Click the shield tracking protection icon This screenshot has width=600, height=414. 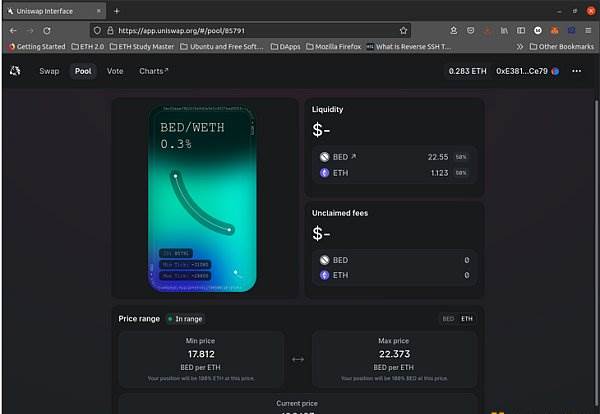coord(97,31)
